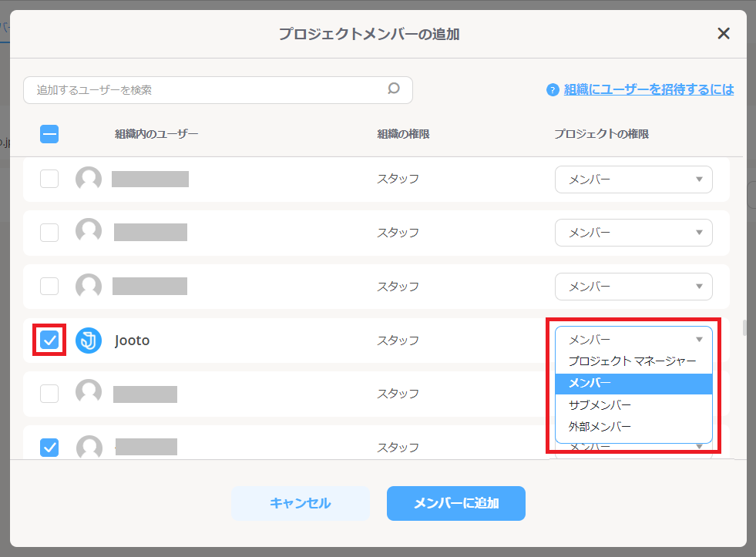The image size is (756, 557).
Task: Select プロジェクト マネージャー from the open dropdown
Action: click(x=633, y=361)
